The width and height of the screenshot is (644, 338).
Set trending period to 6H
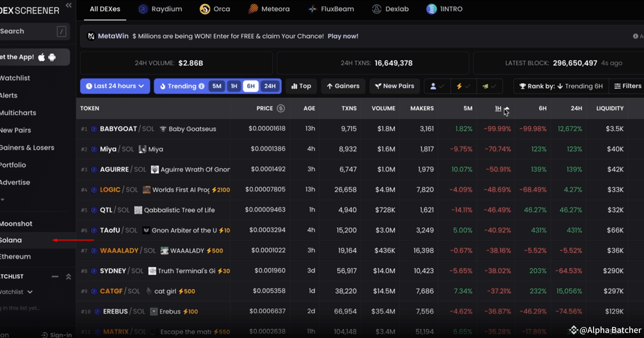coord(251,86)
